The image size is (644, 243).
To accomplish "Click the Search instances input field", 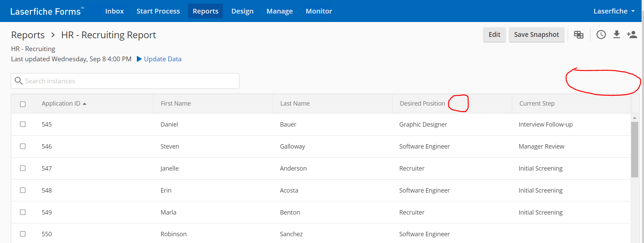I will [130, 81].
